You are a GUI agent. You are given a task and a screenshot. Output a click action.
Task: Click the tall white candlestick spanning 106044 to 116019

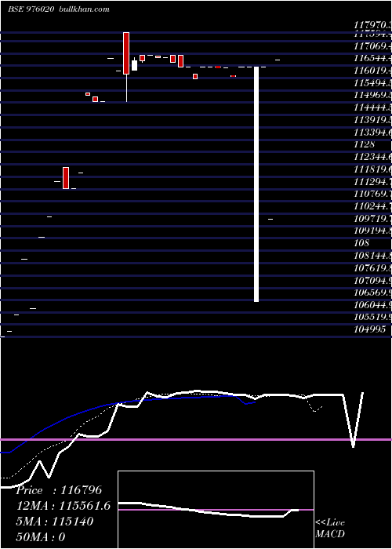(256, 184)
